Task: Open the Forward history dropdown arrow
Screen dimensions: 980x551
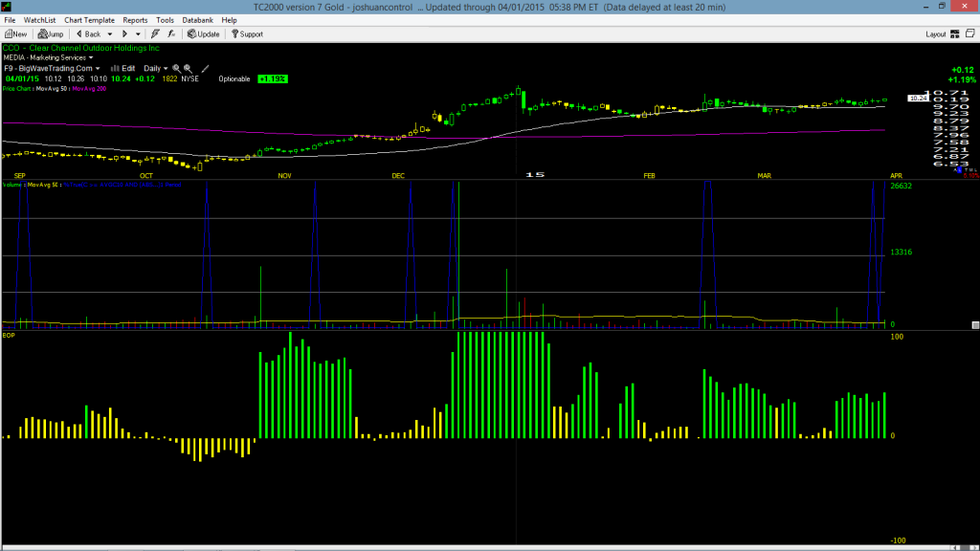Action: click(138, 34)
